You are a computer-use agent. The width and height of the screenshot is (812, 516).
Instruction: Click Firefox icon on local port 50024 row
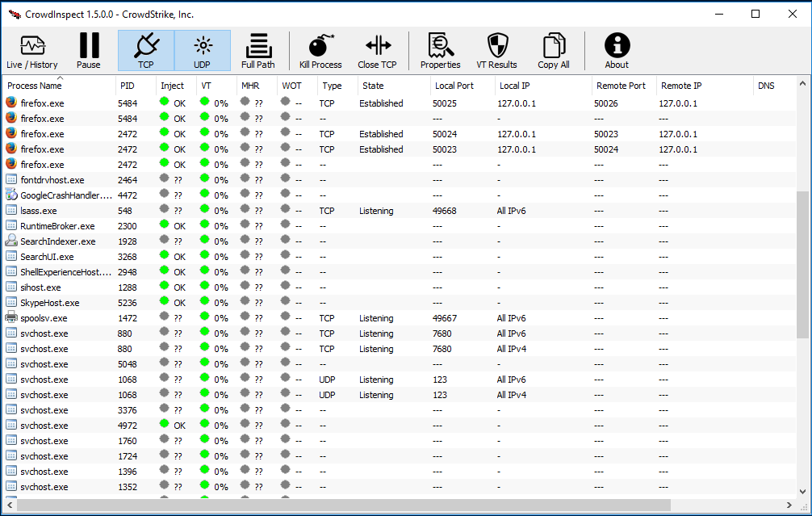point(10,133)
